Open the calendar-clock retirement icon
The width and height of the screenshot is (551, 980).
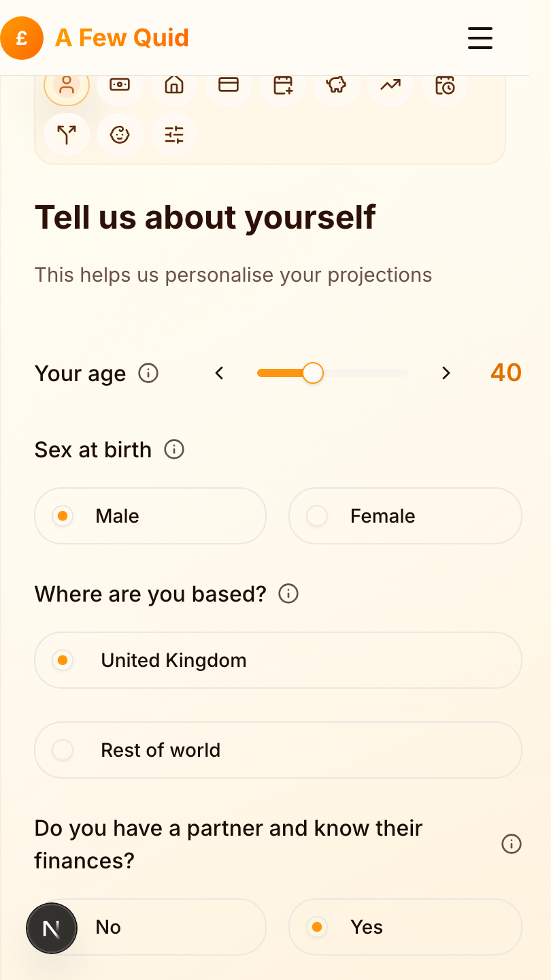click(x=444, y=86)
